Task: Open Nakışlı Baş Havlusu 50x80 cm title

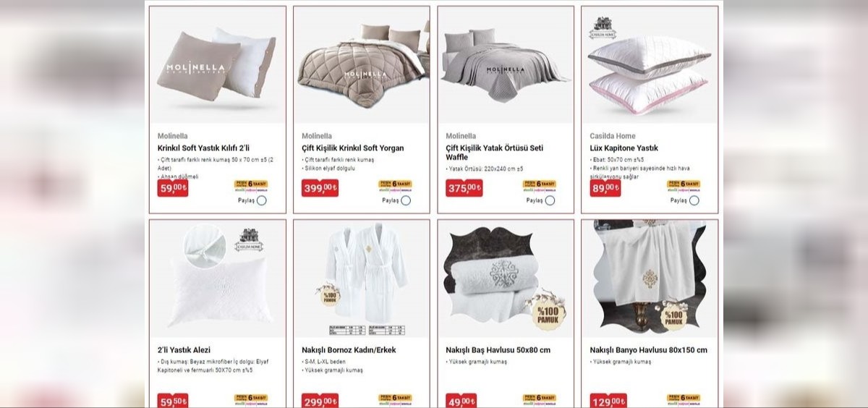Action: 498,350
